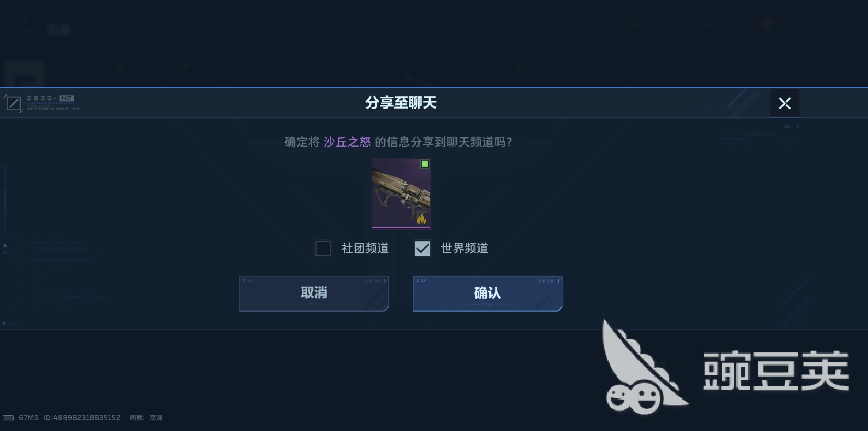The width and height of the screenshot is (868, 431).
Task: Uncheck the 世界频道 checkbox
Action: click(x=422, y=249)
